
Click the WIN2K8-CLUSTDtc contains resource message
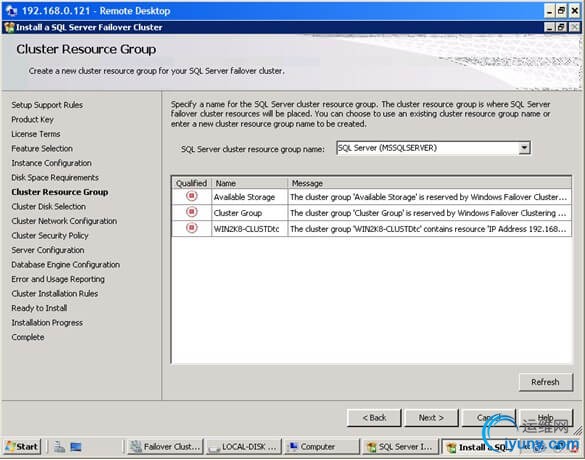coord(428,229)
